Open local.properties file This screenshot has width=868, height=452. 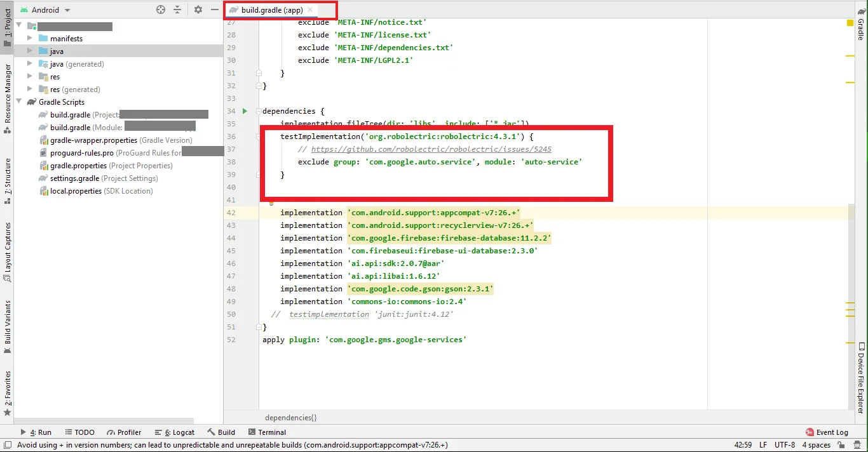click(96, 190)
